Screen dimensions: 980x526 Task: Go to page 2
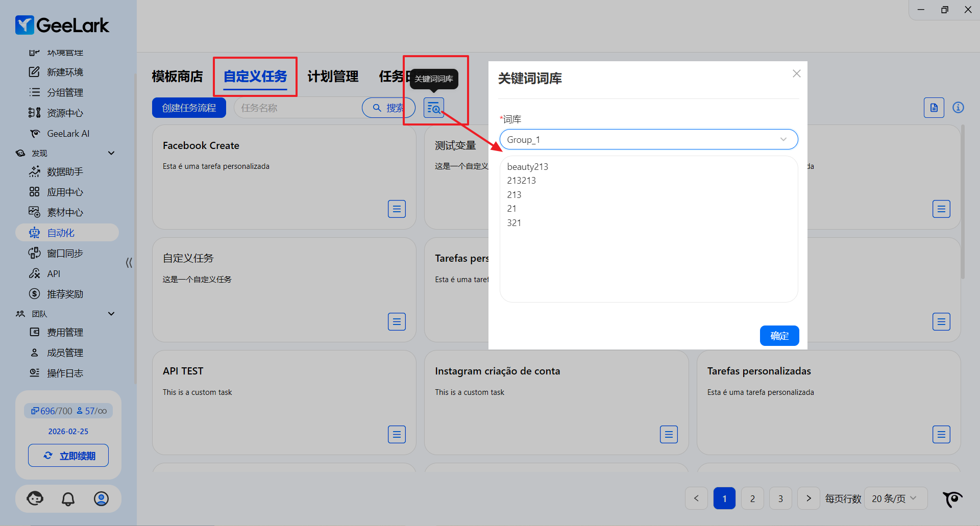coord(752,498)
